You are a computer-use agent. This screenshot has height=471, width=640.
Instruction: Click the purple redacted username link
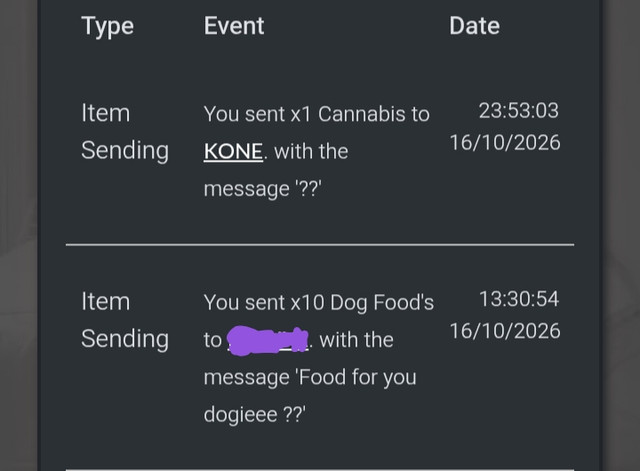(267, 340)
